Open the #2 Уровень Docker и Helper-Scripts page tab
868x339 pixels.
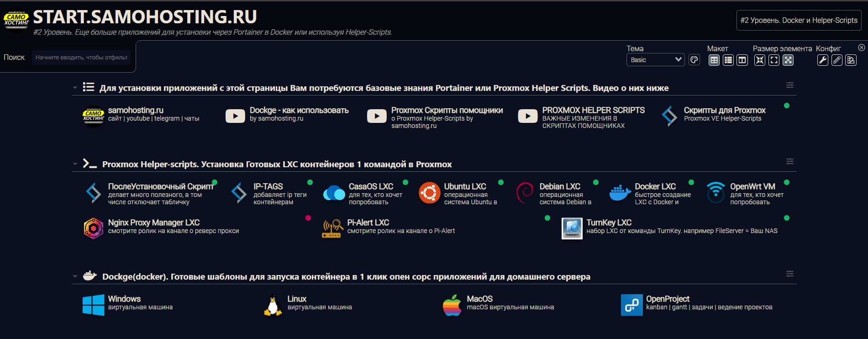pyautogui.click(x=799, y=21)
